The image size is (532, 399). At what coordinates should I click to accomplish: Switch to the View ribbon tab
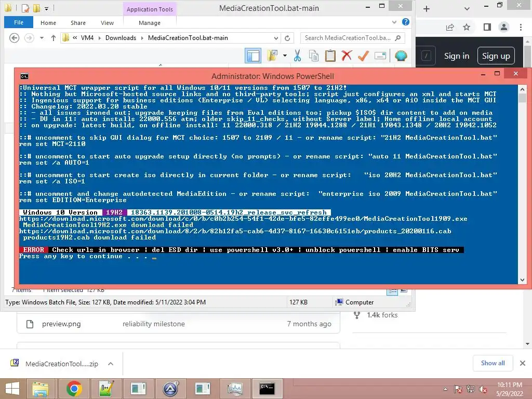pos(107,23)
